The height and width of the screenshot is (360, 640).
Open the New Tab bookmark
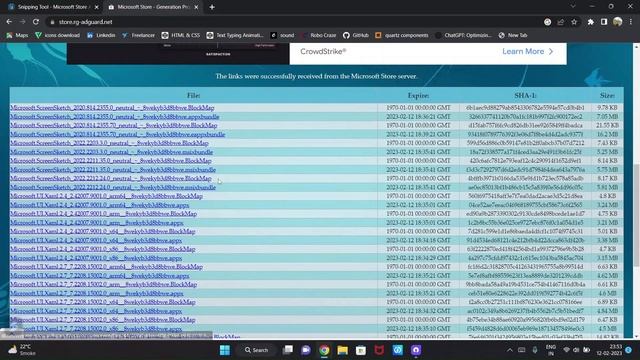(513, 35)
